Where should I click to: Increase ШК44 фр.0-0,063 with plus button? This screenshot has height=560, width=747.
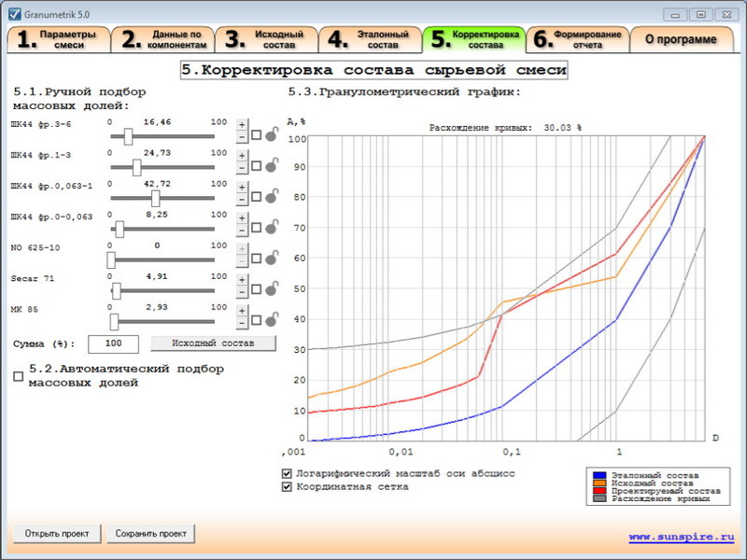pyautogui.click(x=242, y=217)
